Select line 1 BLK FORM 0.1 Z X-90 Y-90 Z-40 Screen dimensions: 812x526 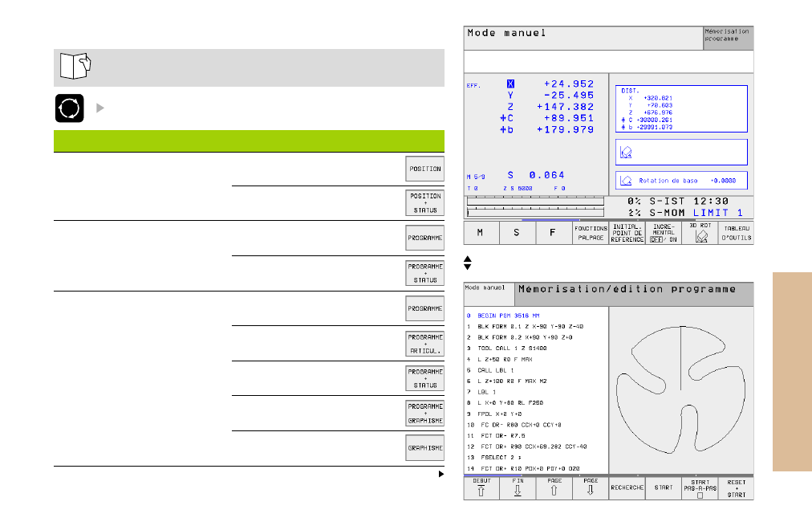pyautogui.click(x=525, y=327)
